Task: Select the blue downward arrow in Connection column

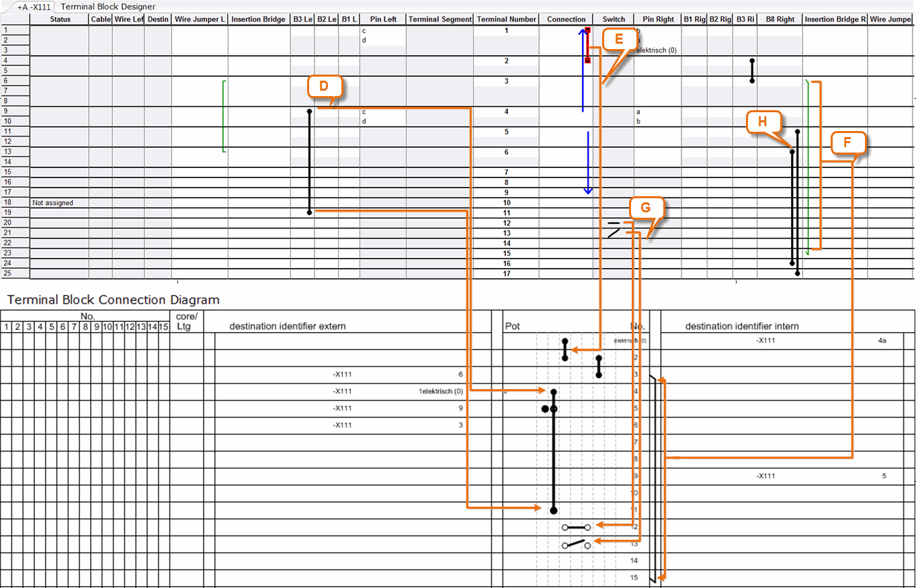Action: [x=588, y=163]
